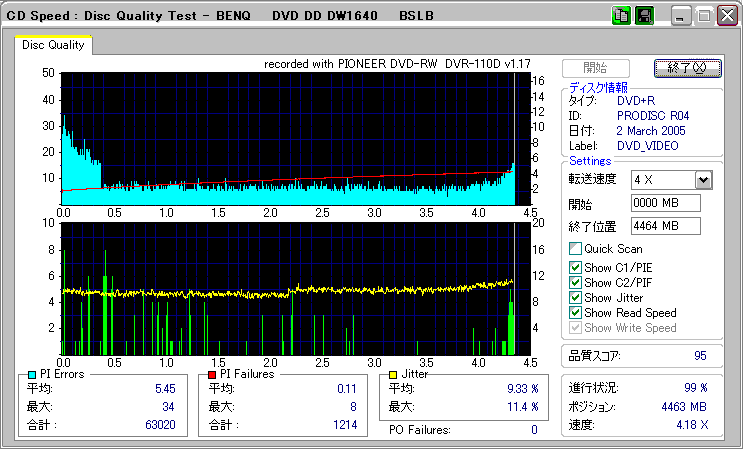Click the maximize window button
Screen dimensions: 743x449
pos(704,15)
